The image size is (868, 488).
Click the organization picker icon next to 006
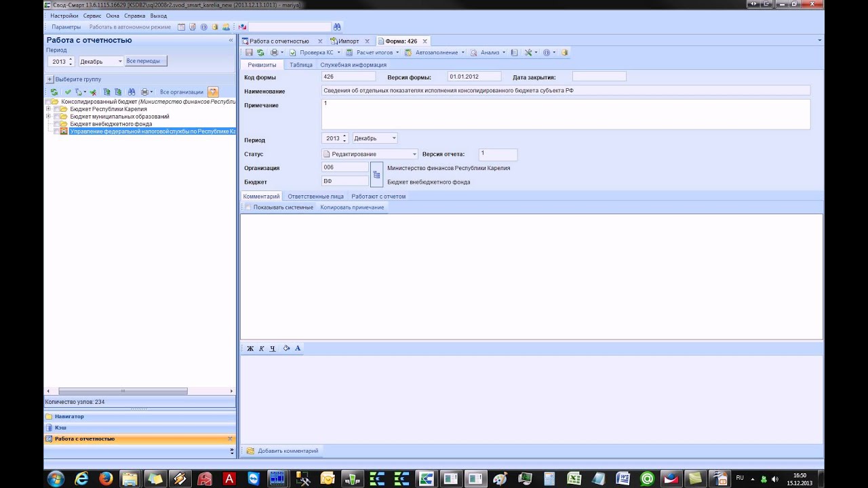tap(376, 174)
